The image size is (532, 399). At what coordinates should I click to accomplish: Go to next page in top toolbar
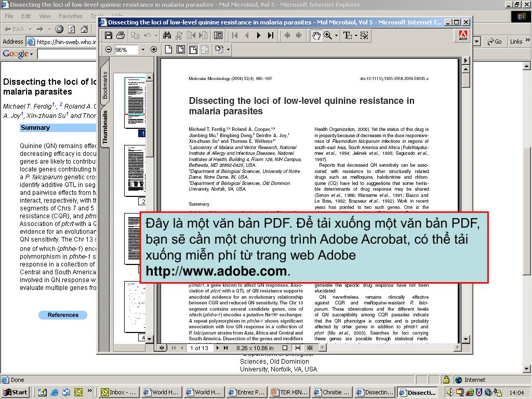point(259,35)
